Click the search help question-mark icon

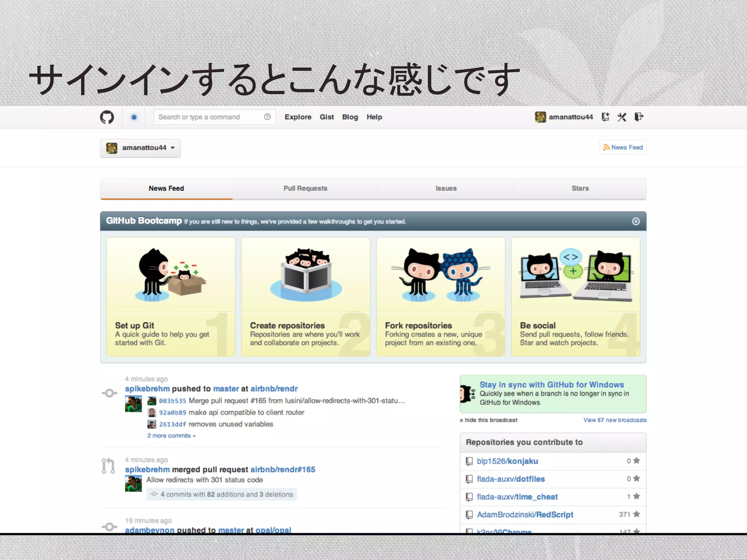(x=267, y=117)
